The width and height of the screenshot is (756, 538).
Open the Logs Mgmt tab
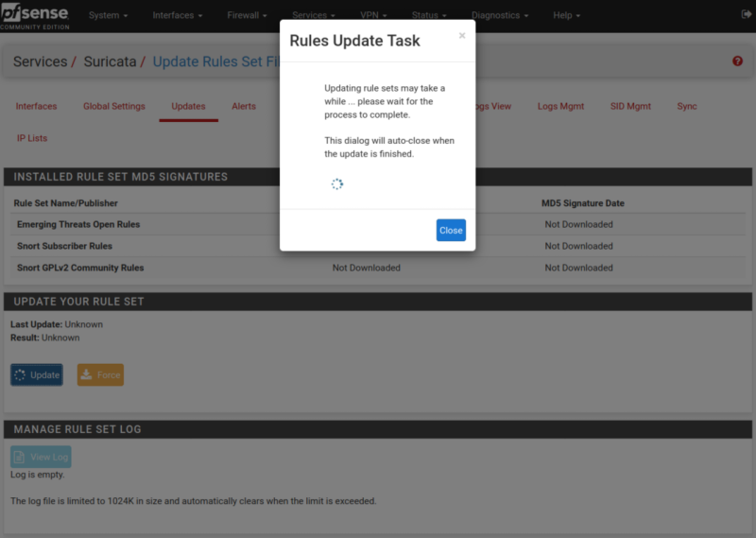pos(560,106)
